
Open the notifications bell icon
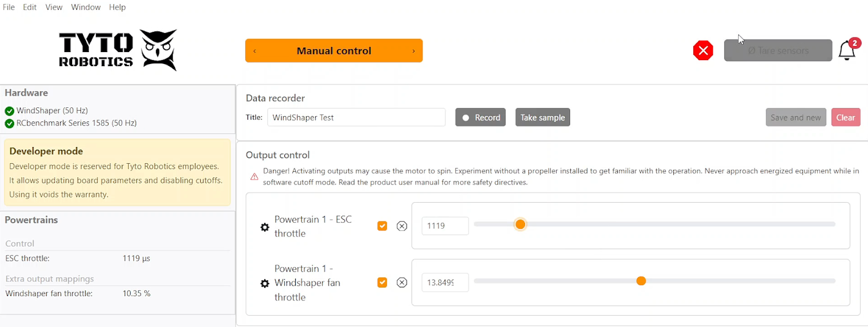tap(847, 50)
